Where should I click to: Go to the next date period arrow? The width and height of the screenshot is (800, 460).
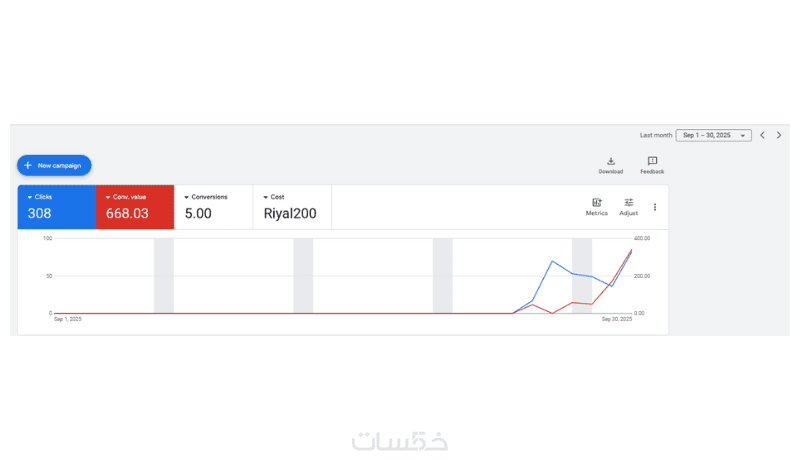pyautogui.click(x=779, y=135)
